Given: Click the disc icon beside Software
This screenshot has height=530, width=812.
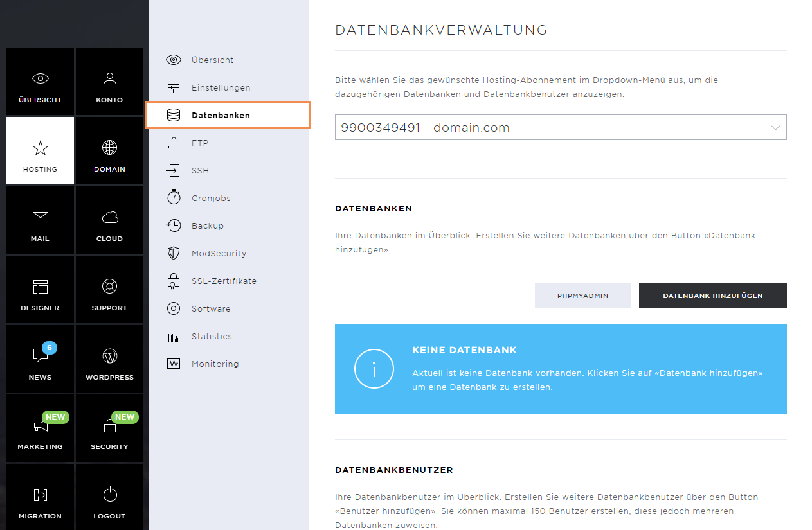Looking at the screenshot, I should [x=174, y=308].
